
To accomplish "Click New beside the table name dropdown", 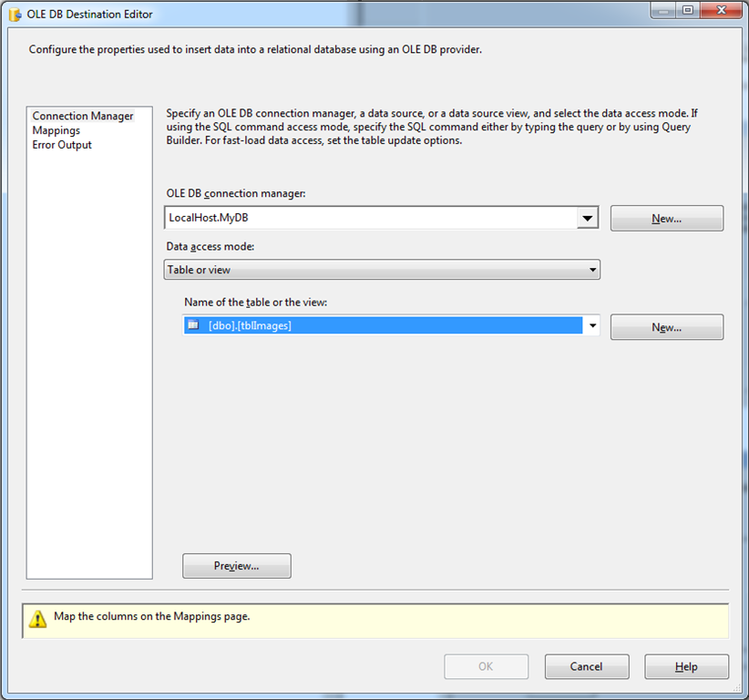I will click(666, 326).
